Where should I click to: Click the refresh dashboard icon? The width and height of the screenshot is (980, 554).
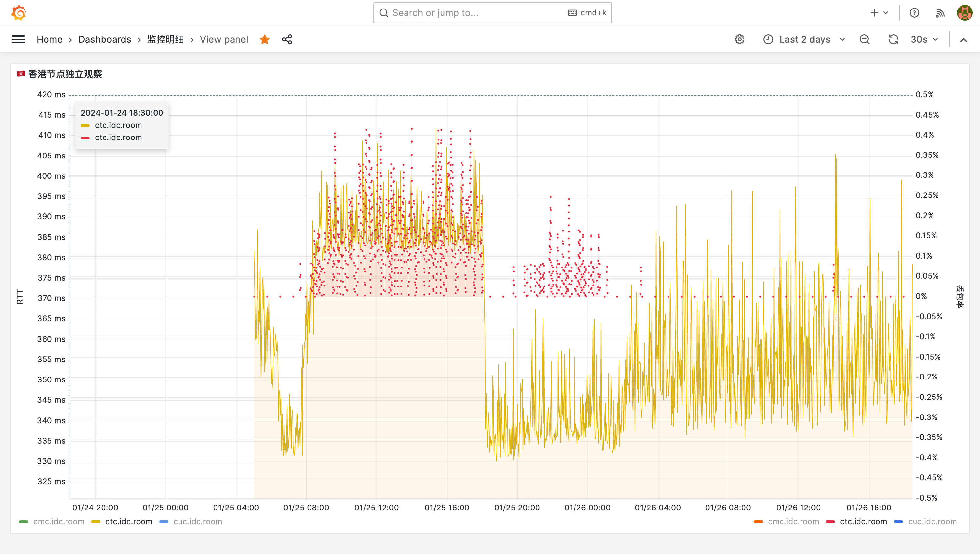pyautogui.click(x=893, y=39)
